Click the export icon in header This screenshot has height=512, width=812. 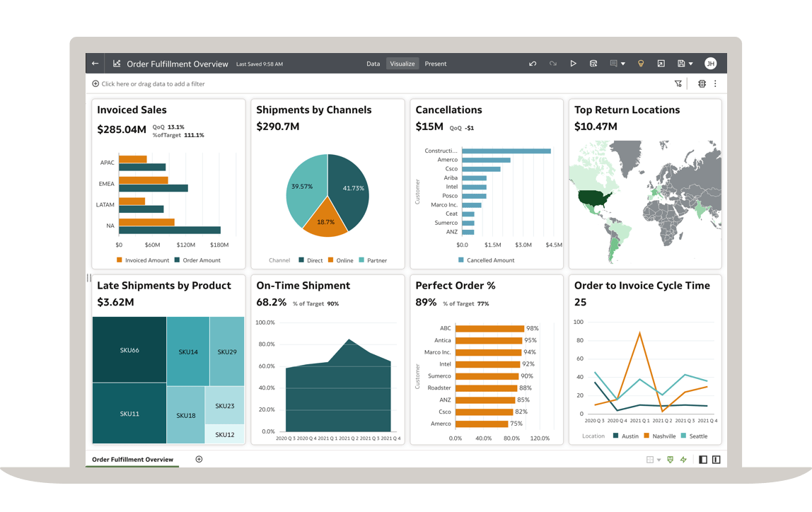click(x=661, y=64)
